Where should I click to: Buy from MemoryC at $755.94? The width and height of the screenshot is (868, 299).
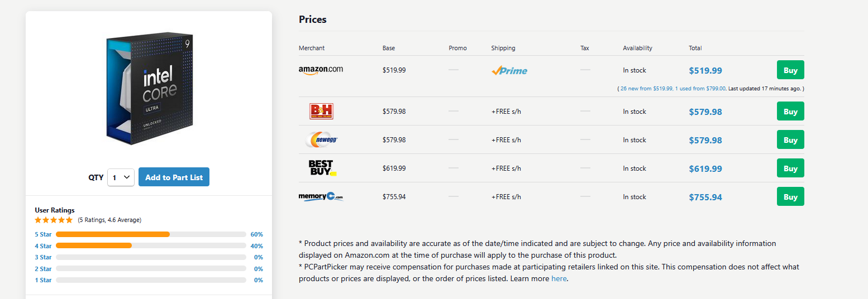pyautogui.click(x=790, y=197)
